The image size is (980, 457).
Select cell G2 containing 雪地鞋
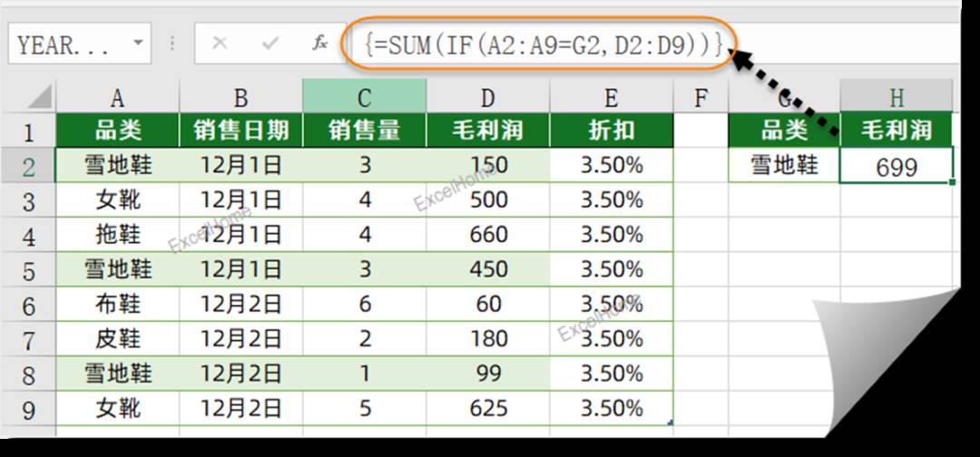coord(784,165)
